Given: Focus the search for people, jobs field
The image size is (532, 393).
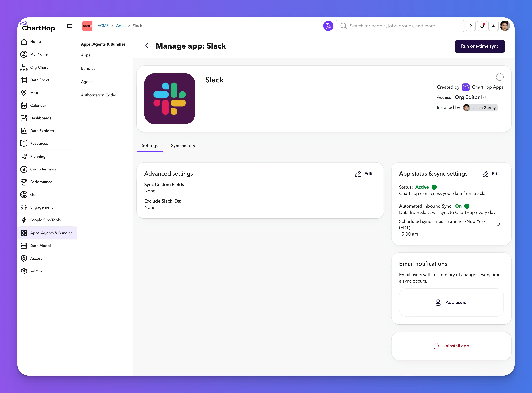Looking at the screenshot, I should [400, 26].
